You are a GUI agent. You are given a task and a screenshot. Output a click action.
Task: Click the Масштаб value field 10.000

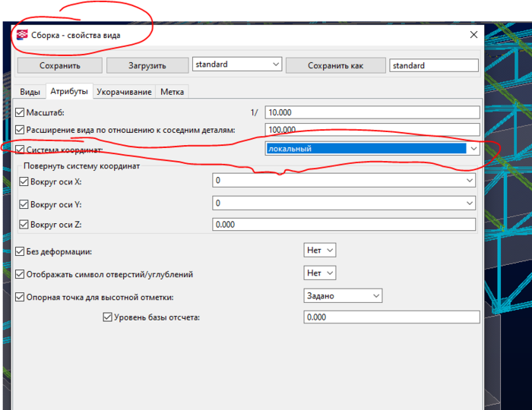(x=372, y=112)
